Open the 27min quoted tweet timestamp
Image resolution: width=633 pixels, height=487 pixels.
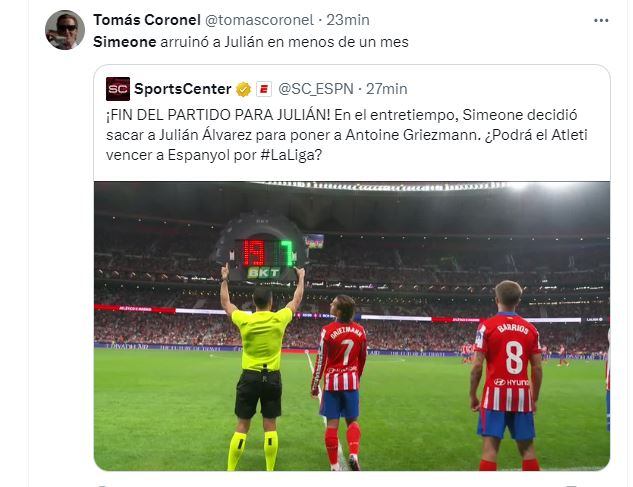click(x=387, y=89)
